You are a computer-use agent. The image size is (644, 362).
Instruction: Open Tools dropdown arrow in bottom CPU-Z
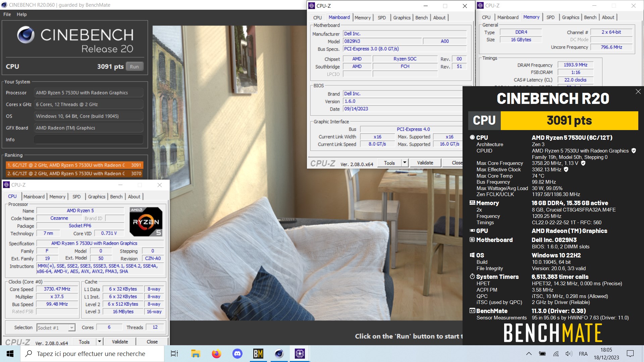pos(99,342)
